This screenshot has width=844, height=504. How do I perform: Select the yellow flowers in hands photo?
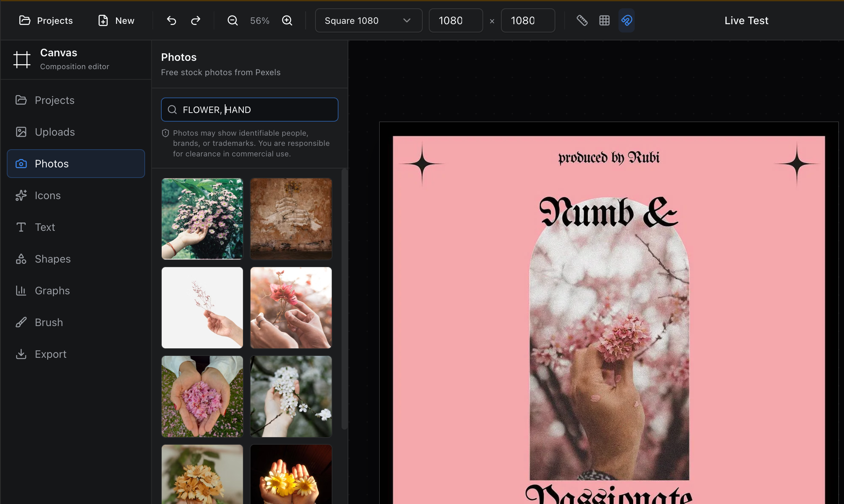(x=291, y=474)
